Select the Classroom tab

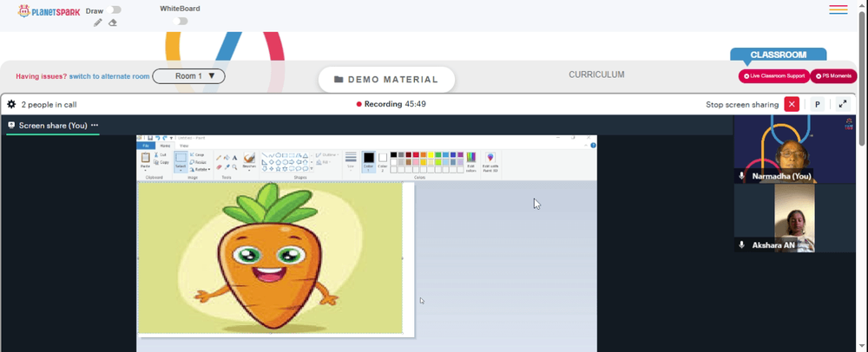coord(779,55)
